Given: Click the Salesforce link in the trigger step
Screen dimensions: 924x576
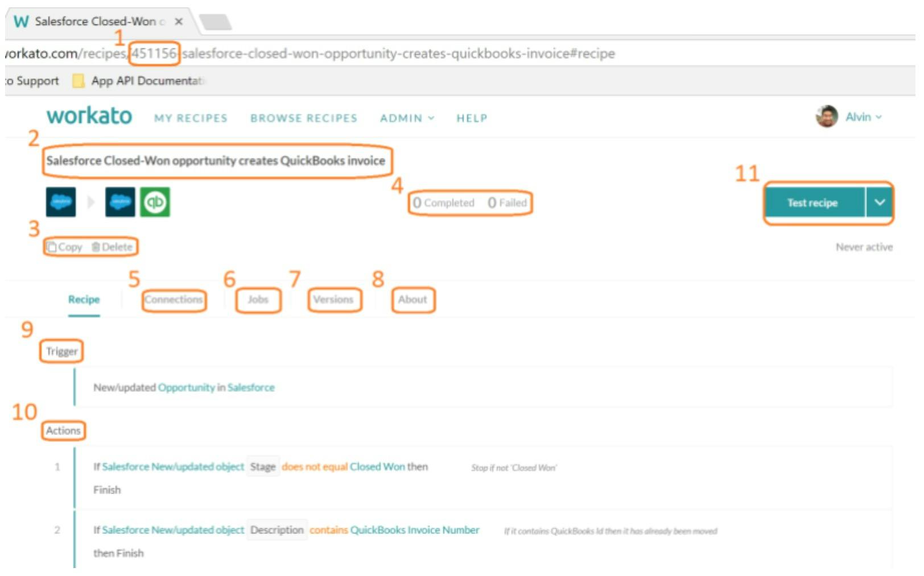Looking at the screenshot, I should tap(251, 387).
